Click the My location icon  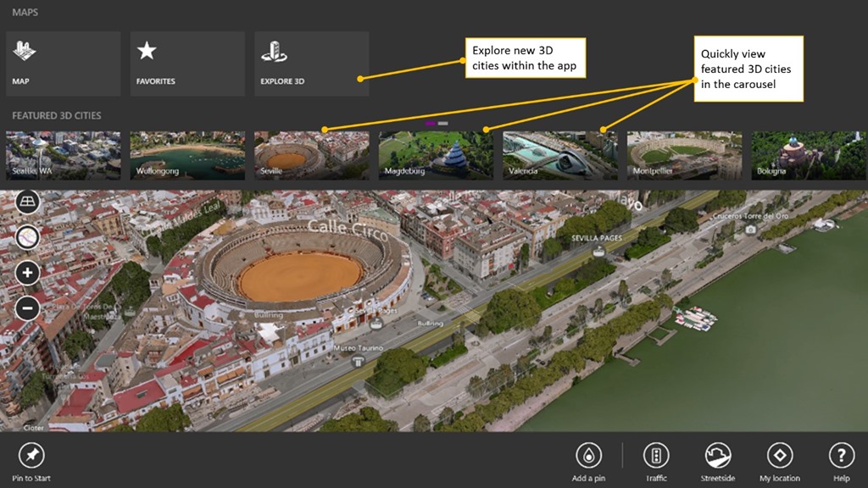coord(780,455)
